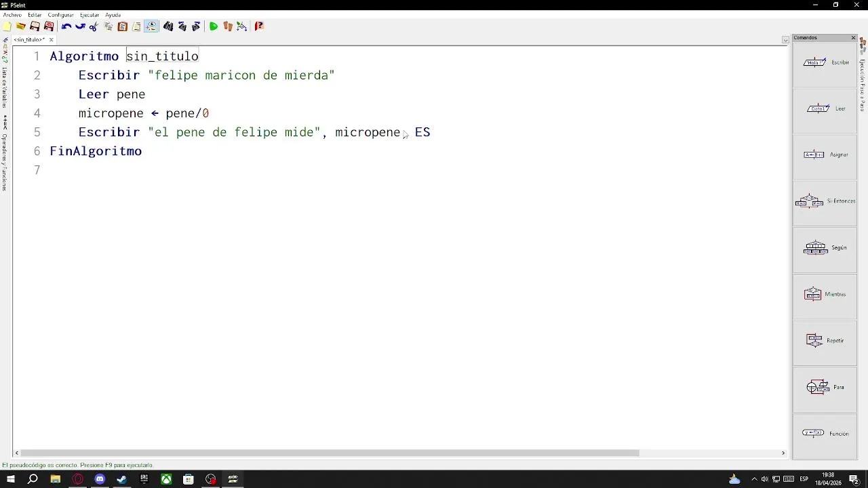Copy selection with the toolbar copy icon
The image size is (868, 488).
108,26
